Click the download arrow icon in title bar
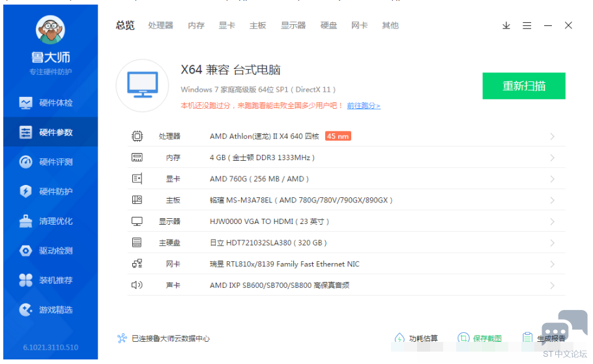593x364 pixels. coord(506,25)
